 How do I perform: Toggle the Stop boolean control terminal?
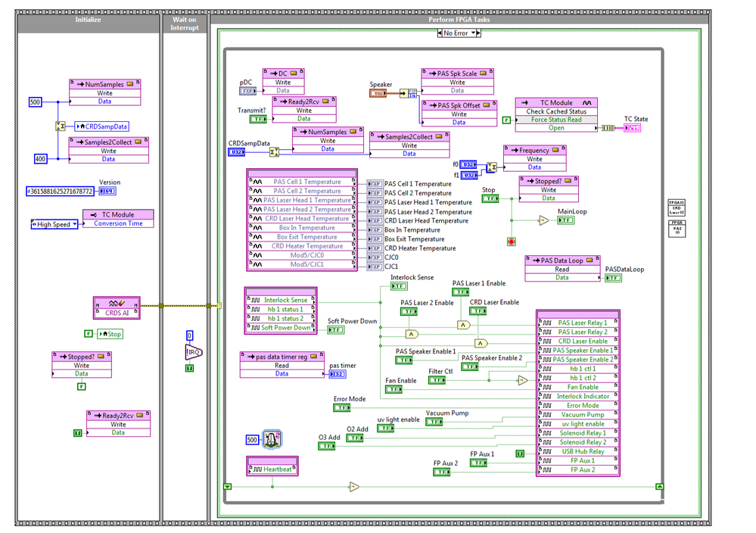point(490,198)
